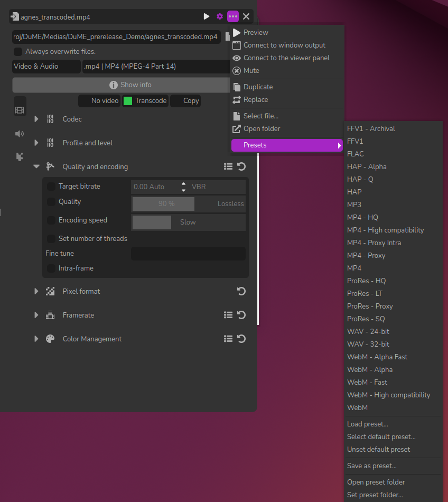Select Duplicate from the context menu

[x=258, y=87]
